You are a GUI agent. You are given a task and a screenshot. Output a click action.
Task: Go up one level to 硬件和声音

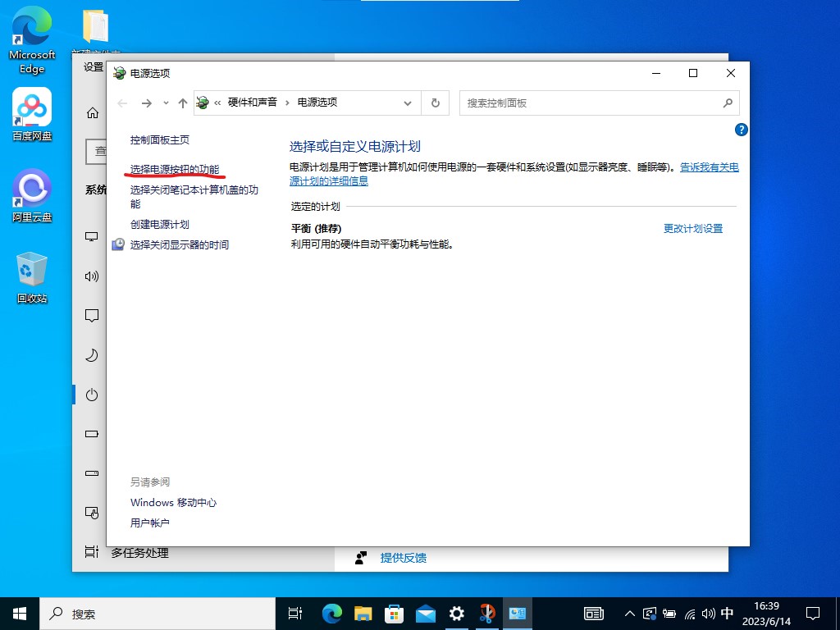pyautogui.click(x=183, y=103)
